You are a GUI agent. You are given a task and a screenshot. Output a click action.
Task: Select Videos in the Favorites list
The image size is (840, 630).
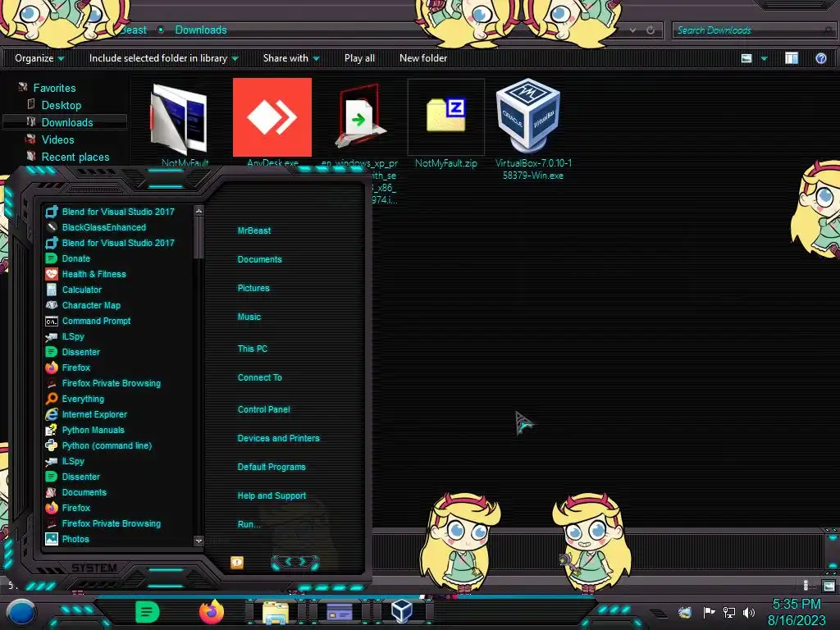coord(58,139)
